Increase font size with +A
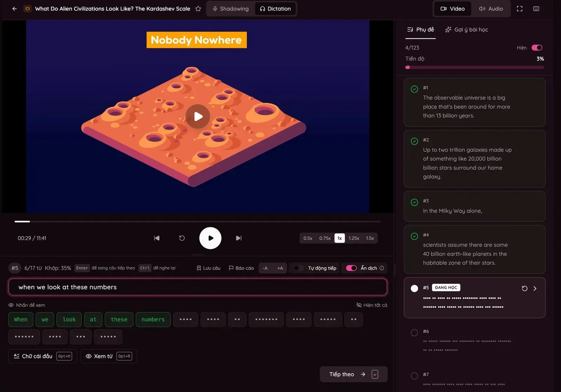Image resolution: width=561 pixels, height=392 pixels. 280,268
